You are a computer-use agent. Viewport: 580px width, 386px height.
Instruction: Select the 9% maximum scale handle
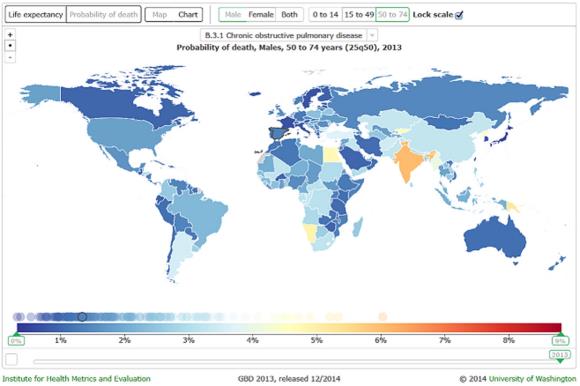[x=560, y=341]
